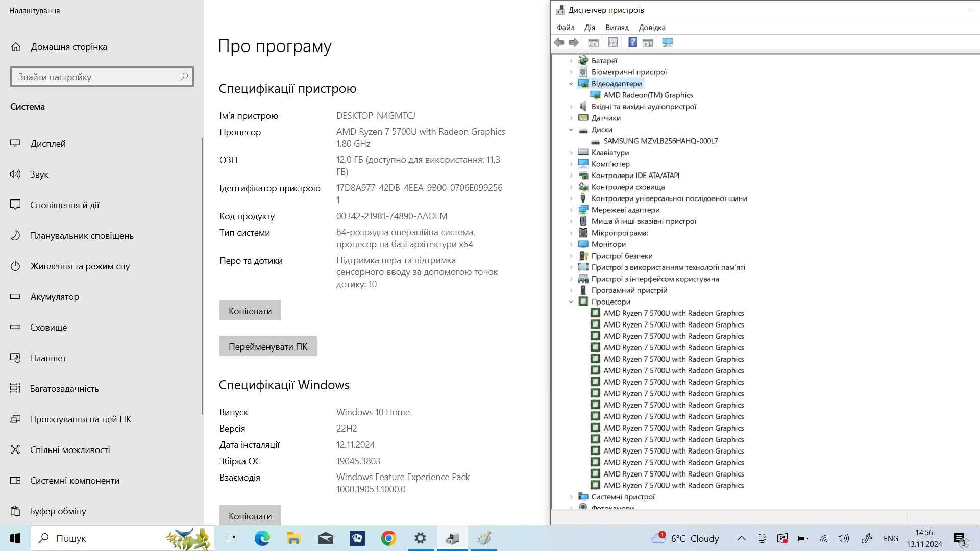Select SAMSUNG MZVLB256HAHQ-000L7 disk entry

654,141
